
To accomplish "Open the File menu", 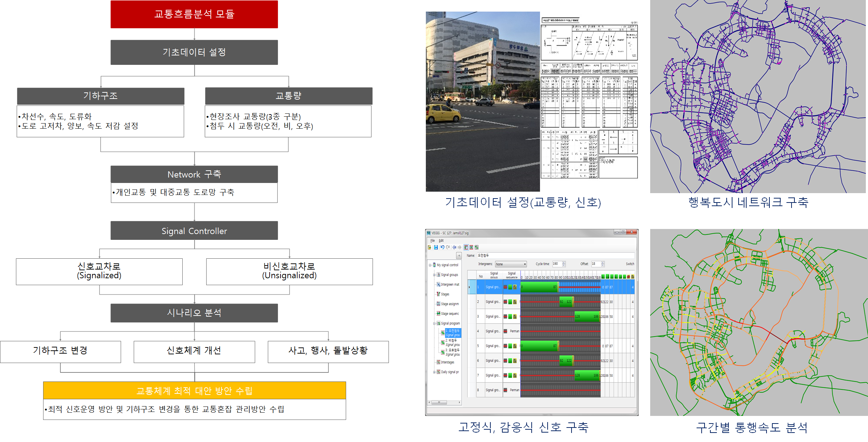I will tap(432, 241).
